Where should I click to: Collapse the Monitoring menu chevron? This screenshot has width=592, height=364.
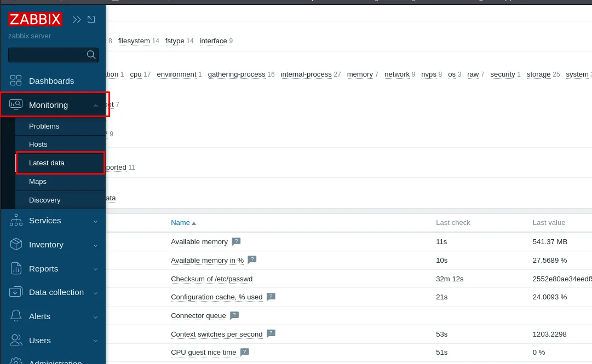click(95, 106)
